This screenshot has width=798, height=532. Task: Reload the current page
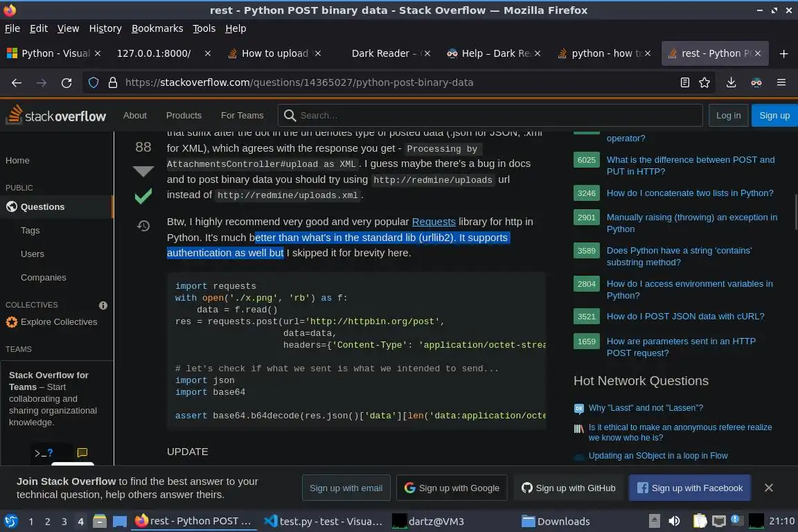coord(66,82)
